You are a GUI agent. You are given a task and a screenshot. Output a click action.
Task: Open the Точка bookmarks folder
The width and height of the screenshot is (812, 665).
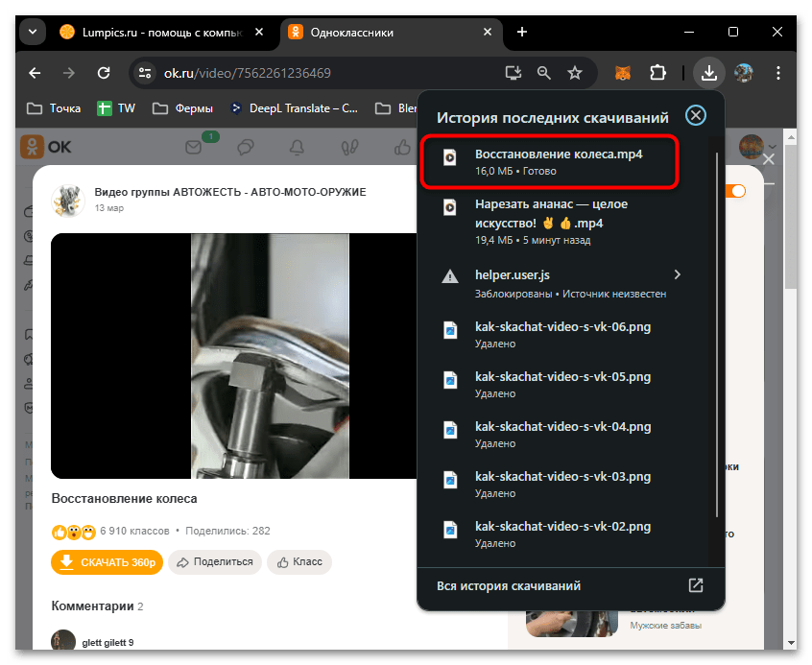[x=52, y=107]
